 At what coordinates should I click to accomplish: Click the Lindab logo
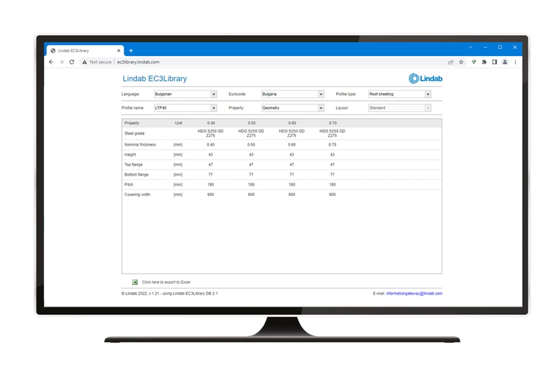pos(425,78)
